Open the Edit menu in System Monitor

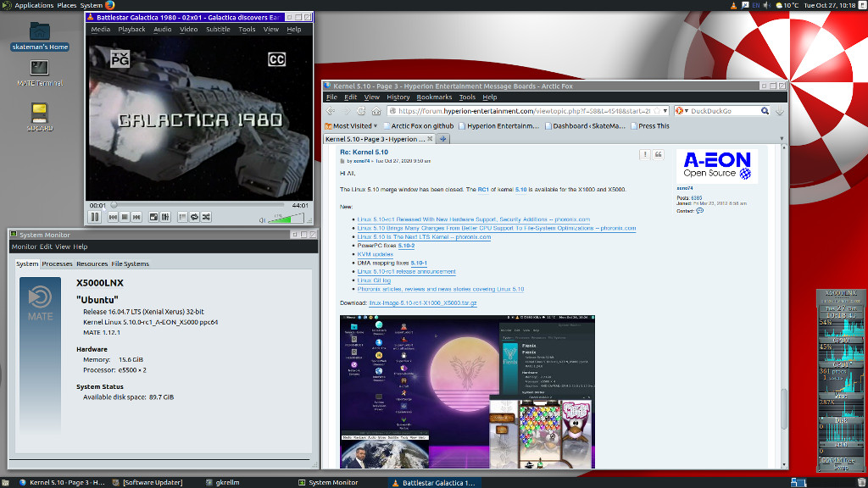pos(46,247)
